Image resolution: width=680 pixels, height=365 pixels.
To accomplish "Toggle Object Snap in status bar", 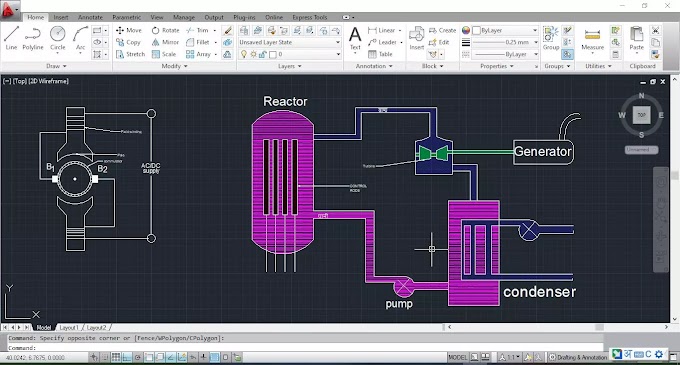I will click(149, 357).
